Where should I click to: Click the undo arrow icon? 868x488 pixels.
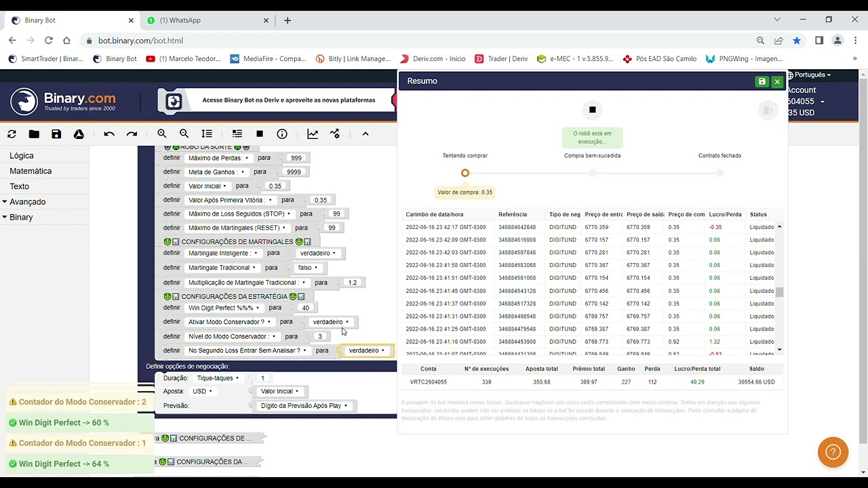pyautogui.click(x=109, y=134)
